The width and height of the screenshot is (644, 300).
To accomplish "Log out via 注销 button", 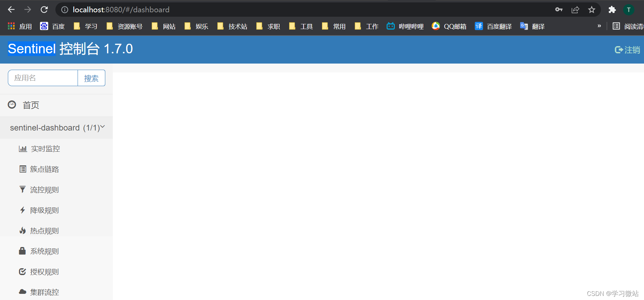I will click(x=627, y=50).
